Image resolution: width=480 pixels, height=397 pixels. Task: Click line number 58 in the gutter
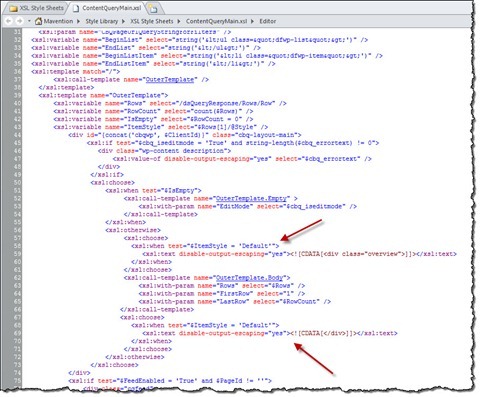17,246
